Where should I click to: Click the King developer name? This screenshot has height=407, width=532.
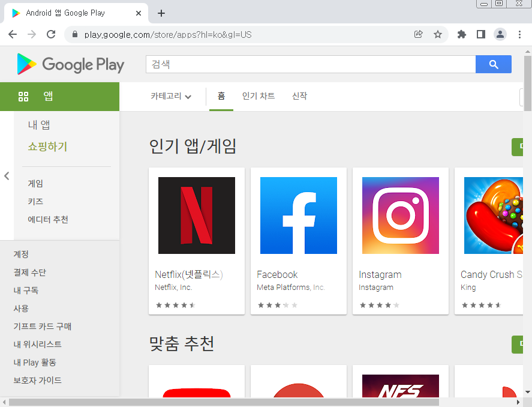pos(468,287)
